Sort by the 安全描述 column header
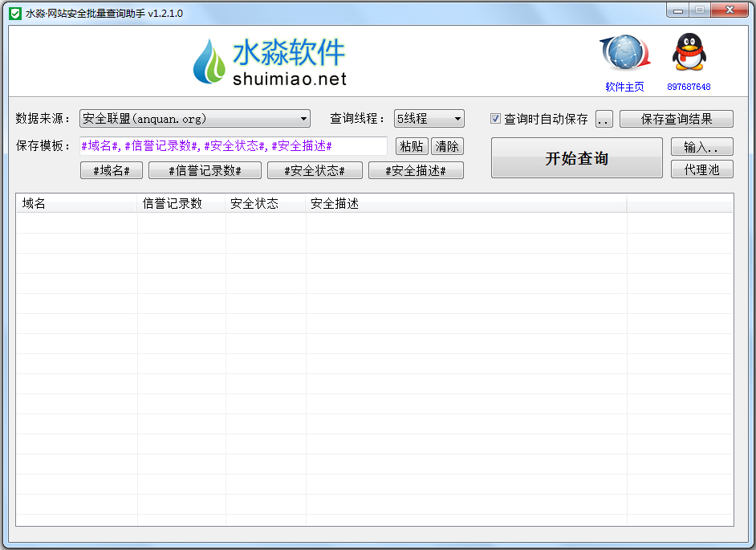Screen dimensions: 756x550 [466, 204]
